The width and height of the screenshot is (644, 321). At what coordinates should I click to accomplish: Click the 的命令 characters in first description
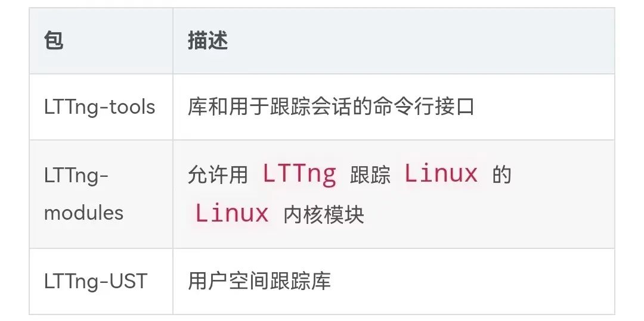click(371, 107)
